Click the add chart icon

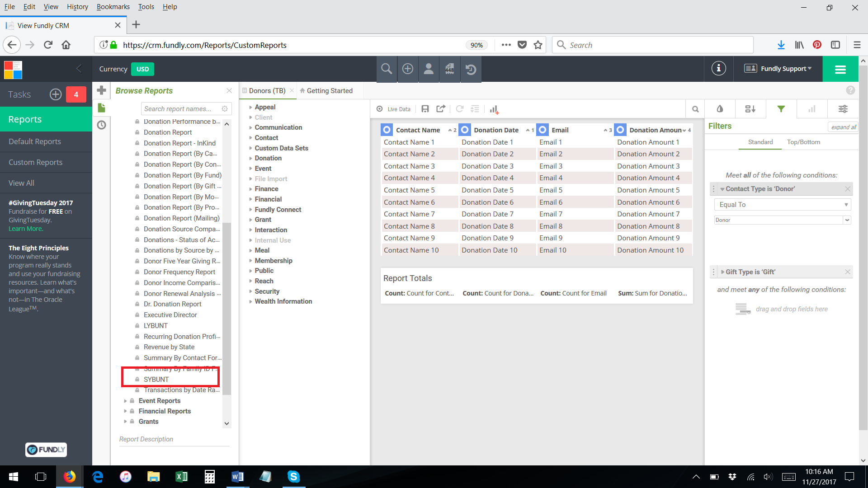coord(494,109)
